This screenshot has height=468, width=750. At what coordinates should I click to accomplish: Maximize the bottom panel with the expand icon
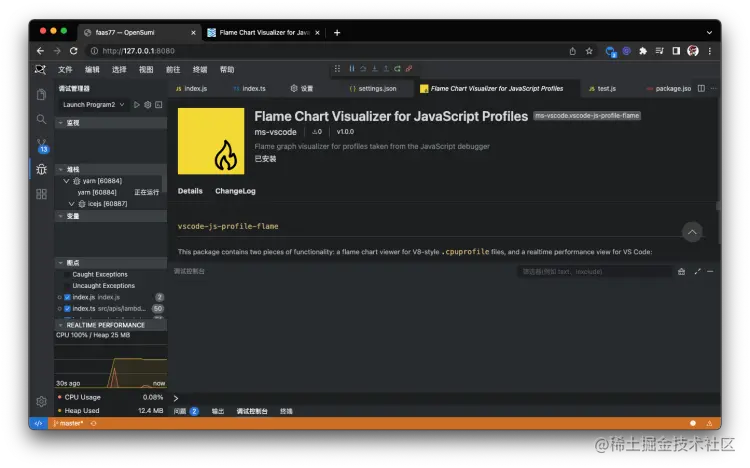697,271
